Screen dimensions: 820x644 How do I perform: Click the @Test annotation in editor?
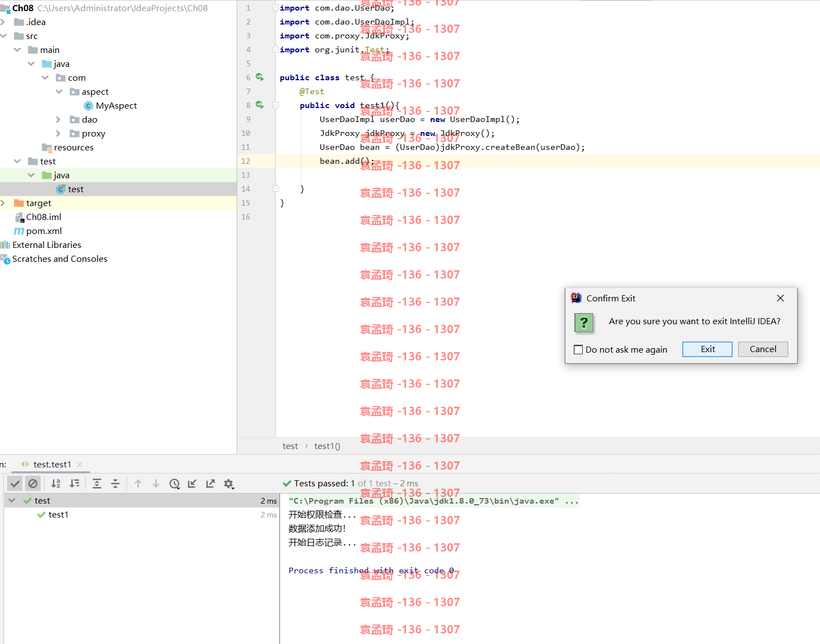(311, 91)
